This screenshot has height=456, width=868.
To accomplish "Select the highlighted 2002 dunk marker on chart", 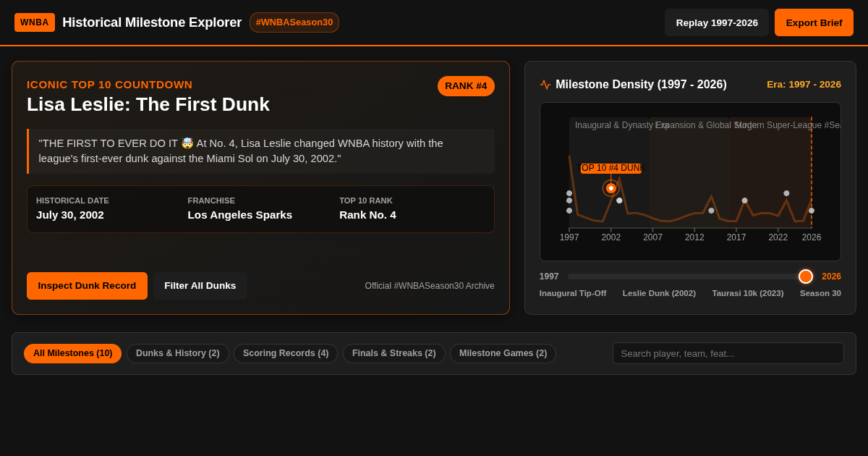I will (x=611, y=188).
